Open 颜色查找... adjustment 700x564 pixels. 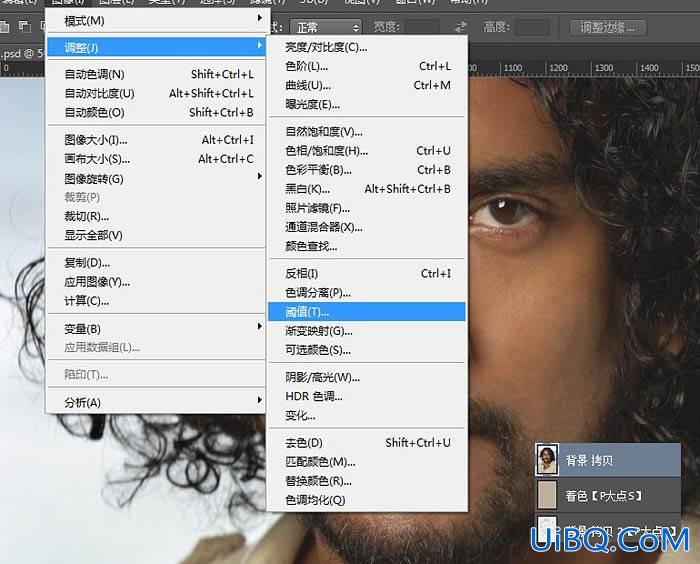[x=367, y=246]
